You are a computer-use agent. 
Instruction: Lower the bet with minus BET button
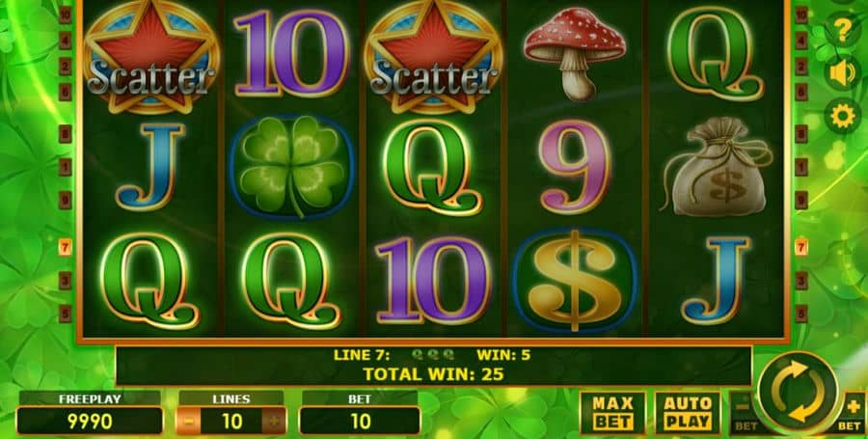745,413
